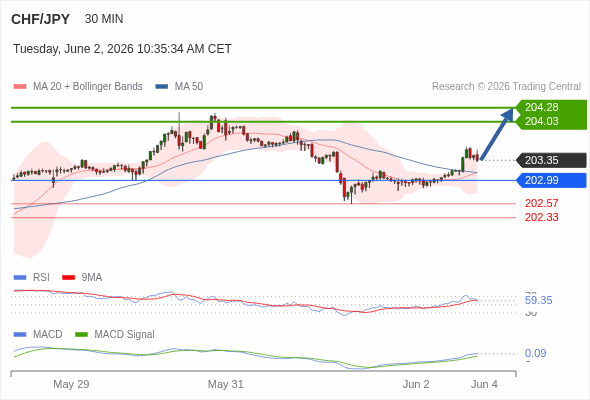Click the RSI legend swatch

point(20,278)
